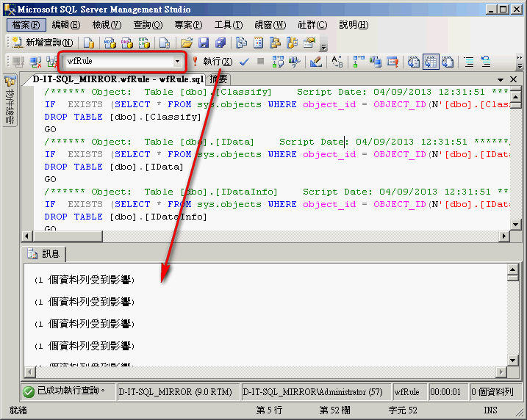Open a new Analysis Services MDX query
This screenshot has height=420, width=527.
[110, 43]
